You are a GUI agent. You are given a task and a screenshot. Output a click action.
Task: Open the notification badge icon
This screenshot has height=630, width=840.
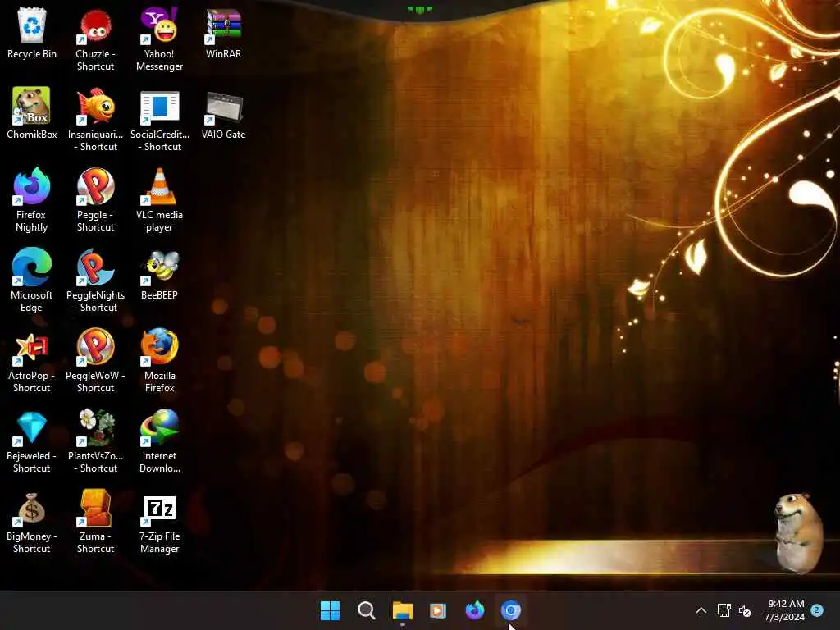(818, 609)
